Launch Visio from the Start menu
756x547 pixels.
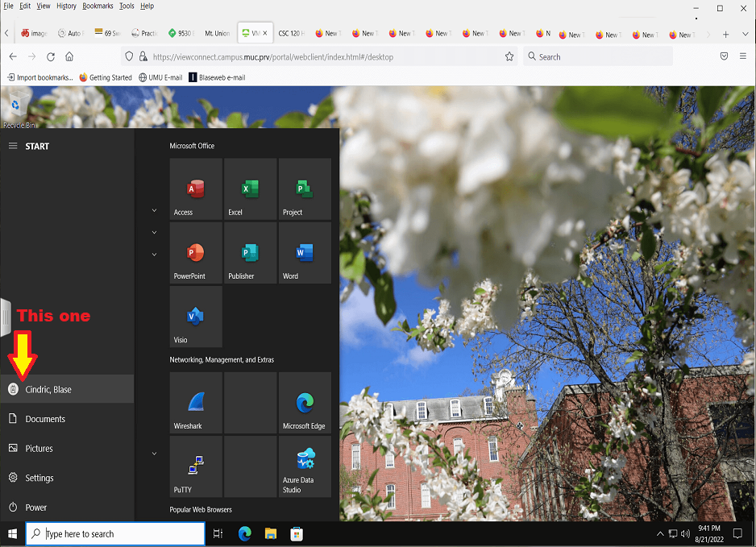pyautogui.click(x=196, y=317)
